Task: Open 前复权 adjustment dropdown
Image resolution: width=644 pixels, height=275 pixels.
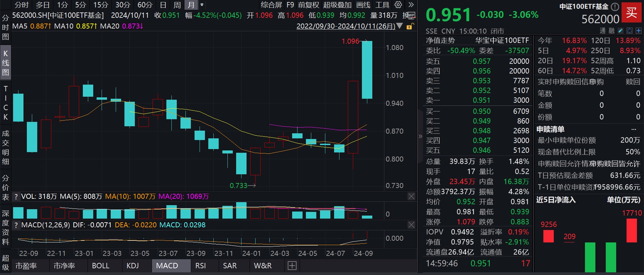Action: coord(309,5)
